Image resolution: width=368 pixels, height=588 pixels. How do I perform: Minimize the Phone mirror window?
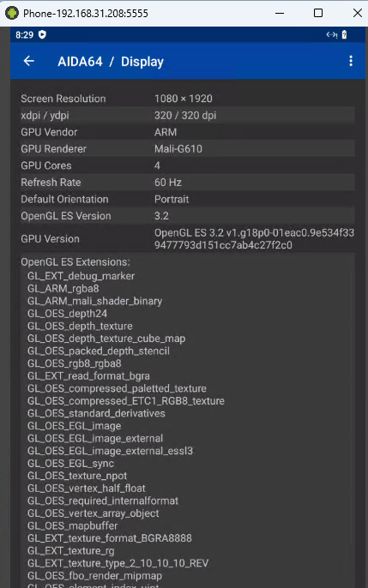tap(280, 13)
